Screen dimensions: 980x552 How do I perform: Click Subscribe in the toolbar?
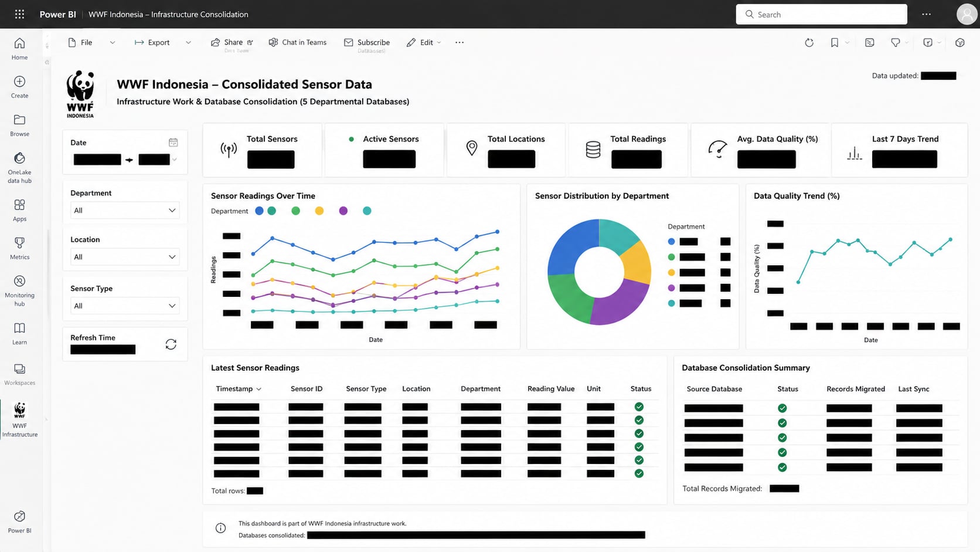coord(367,42)
